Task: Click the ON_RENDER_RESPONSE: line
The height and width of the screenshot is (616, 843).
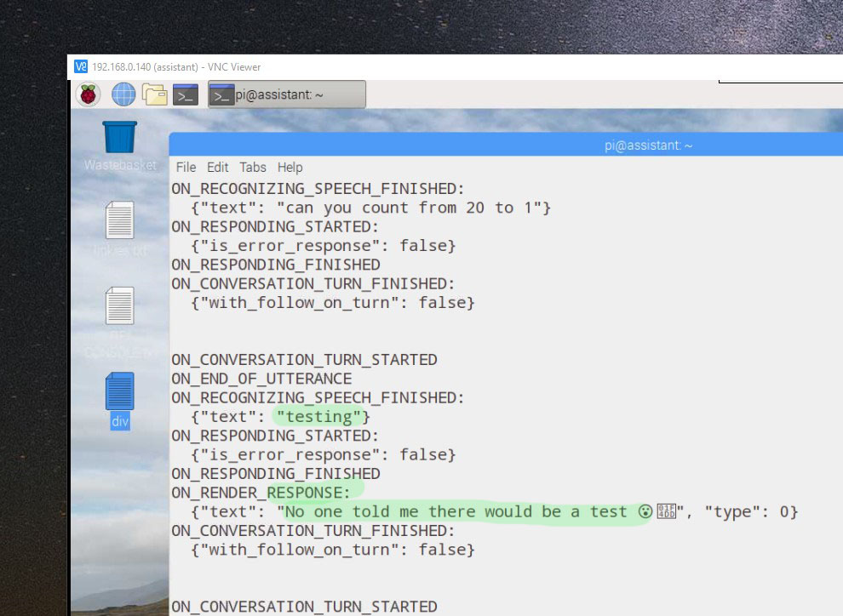Action: 261,493
